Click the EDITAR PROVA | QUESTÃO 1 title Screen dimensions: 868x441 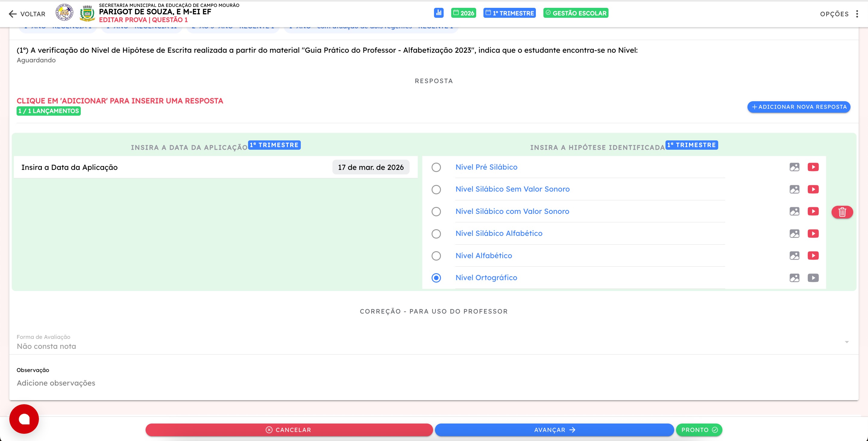coord(143,20)
